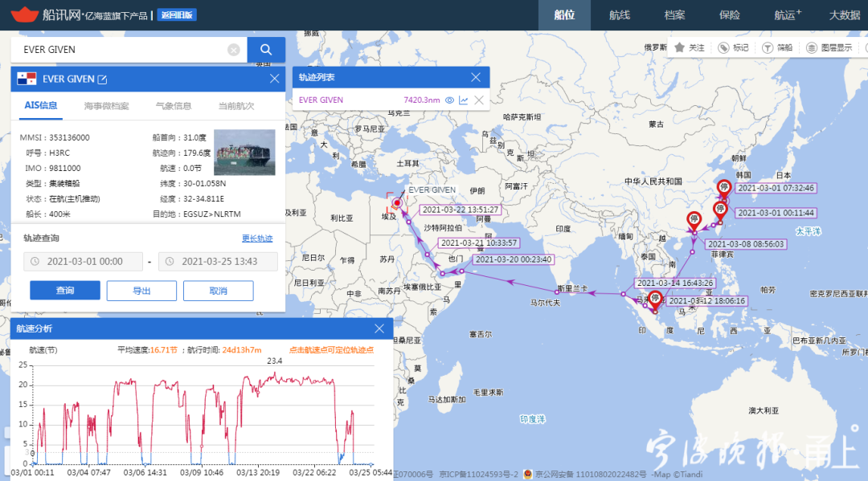Click the edit icon beside EVER GIVEN title
The image size is (868, 481).
tap(102, 79)
